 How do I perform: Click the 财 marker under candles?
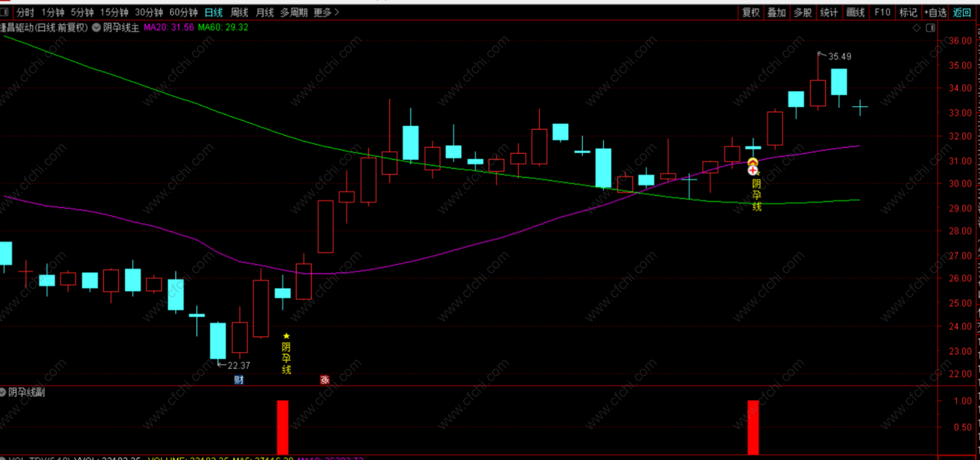tap(239, 380)
